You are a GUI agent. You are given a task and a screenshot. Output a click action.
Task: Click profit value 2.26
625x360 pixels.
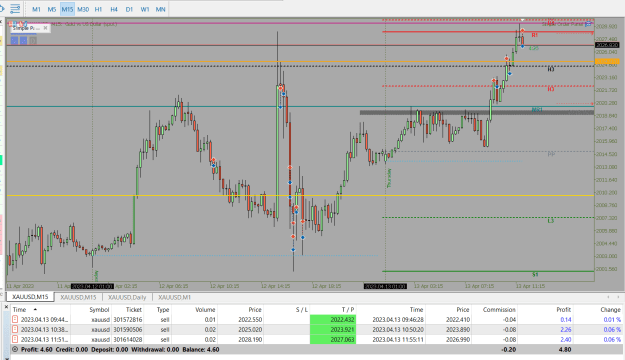566,330
